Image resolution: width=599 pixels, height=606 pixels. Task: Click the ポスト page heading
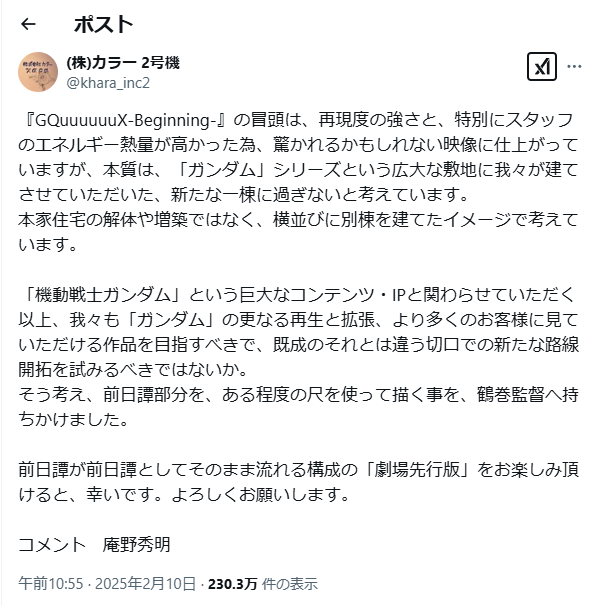(x=103, y=24)
